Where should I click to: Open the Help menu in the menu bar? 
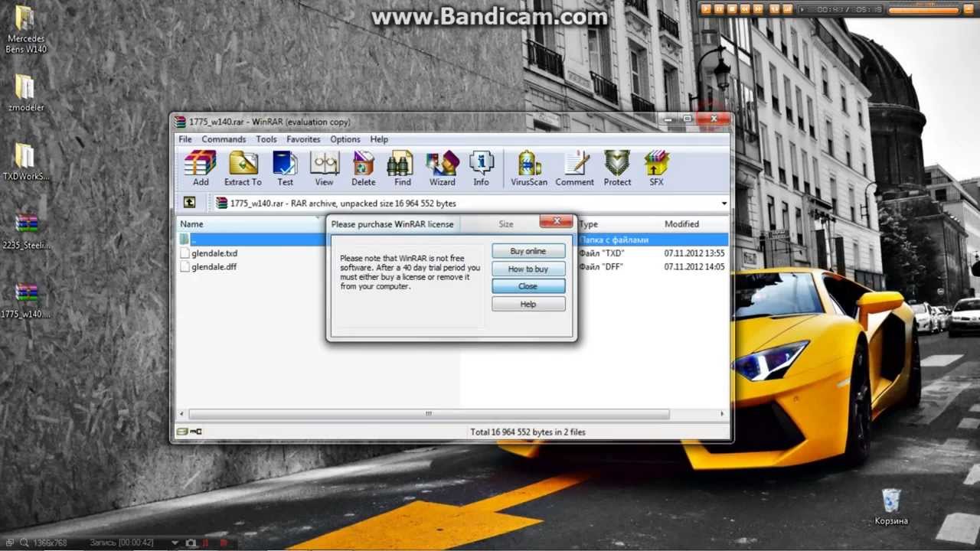379,139
